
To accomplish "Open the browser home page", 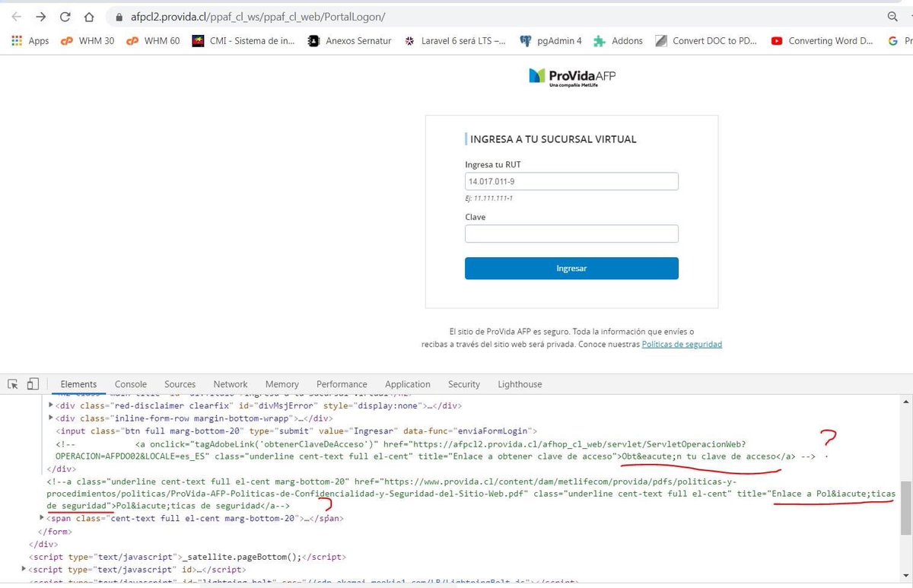I will (x=89, y=17).
